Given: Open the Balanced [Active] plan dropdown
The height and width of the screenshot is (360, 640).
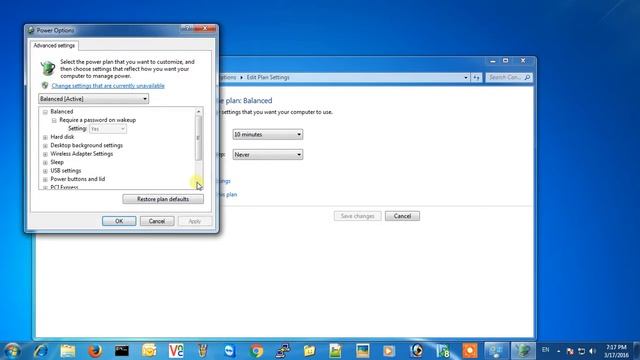Looking at the screenshot, I should [93, 99].
